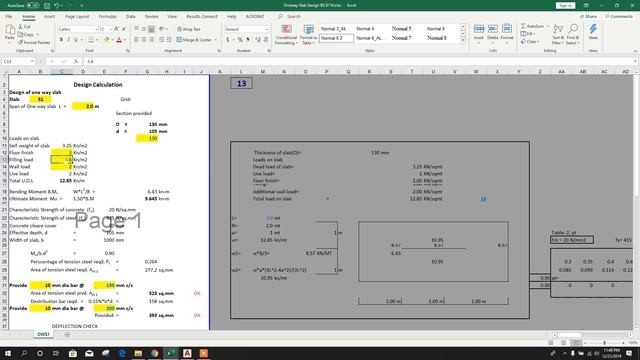Open Microsoft Edge from taskbar

(x=122, y=353)
